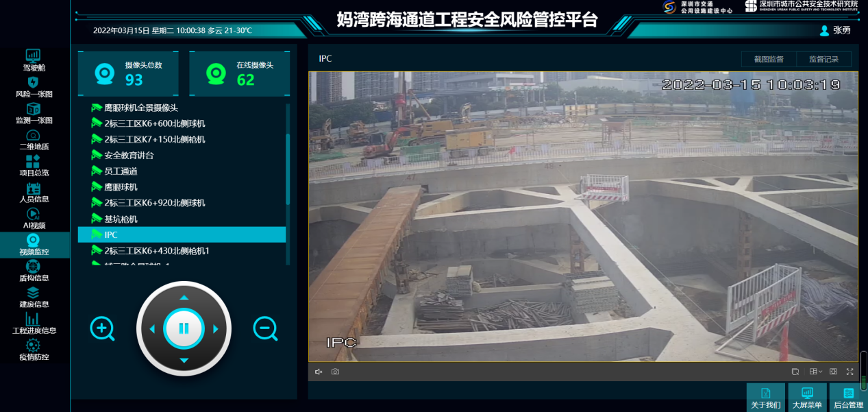
Task: Go to 人员信息 in the sidebar
Action: click(33, 189)
